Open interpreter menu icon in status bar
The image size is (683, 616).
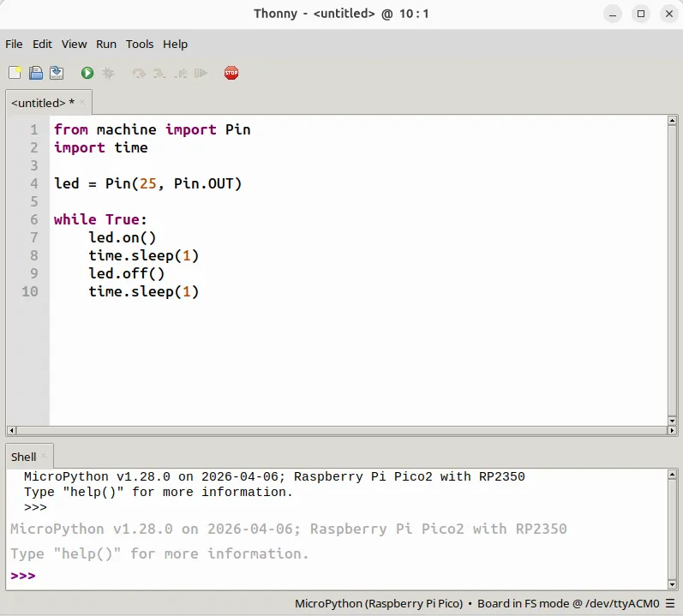tap(670, 603)
